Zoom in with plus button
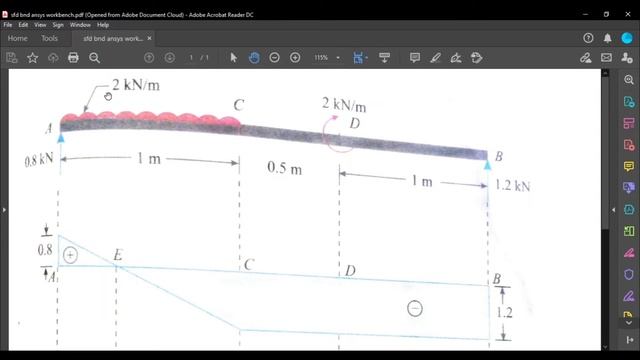 coord(295,58)
